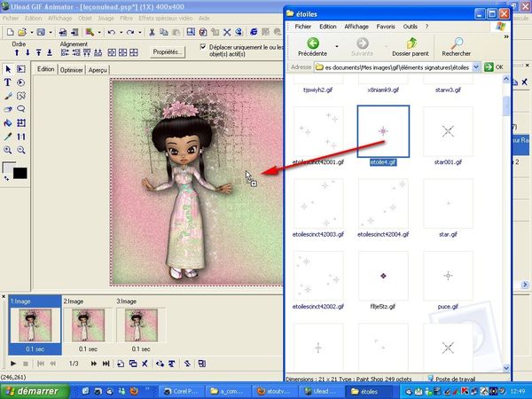Image resolution: width=532 pixels, height=399 pixels.
Task: Click the Duplicate frame icon
Action: click(133, 364)
